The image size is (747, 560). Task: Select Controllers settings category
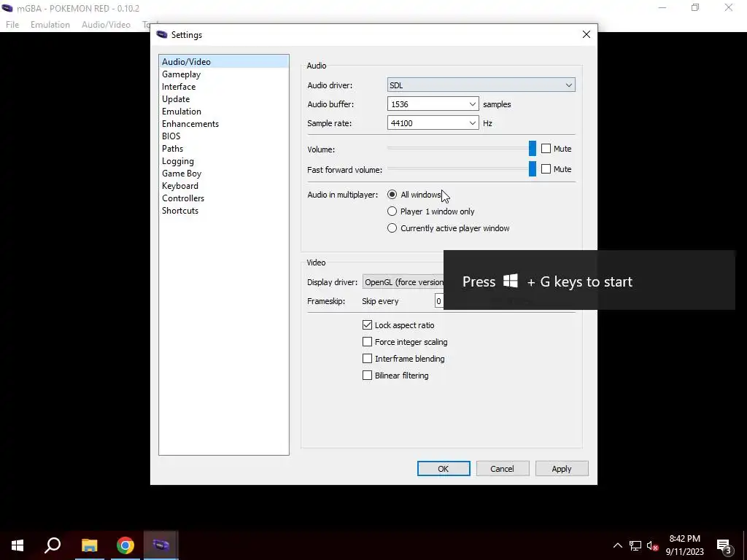pyautogui.click(x=224, y=198)
